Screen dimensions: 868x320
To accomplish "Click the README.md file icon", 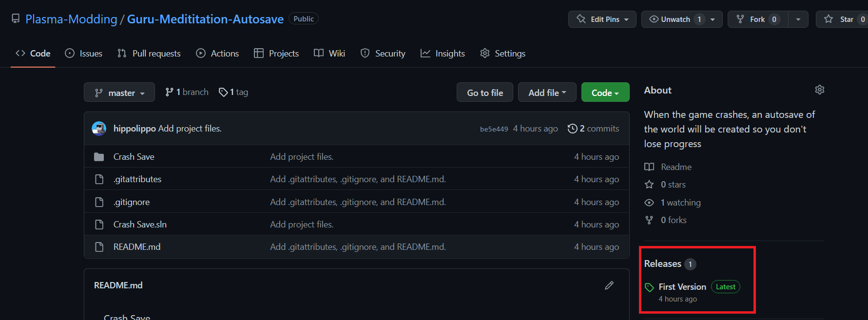I will click(99, 247).
